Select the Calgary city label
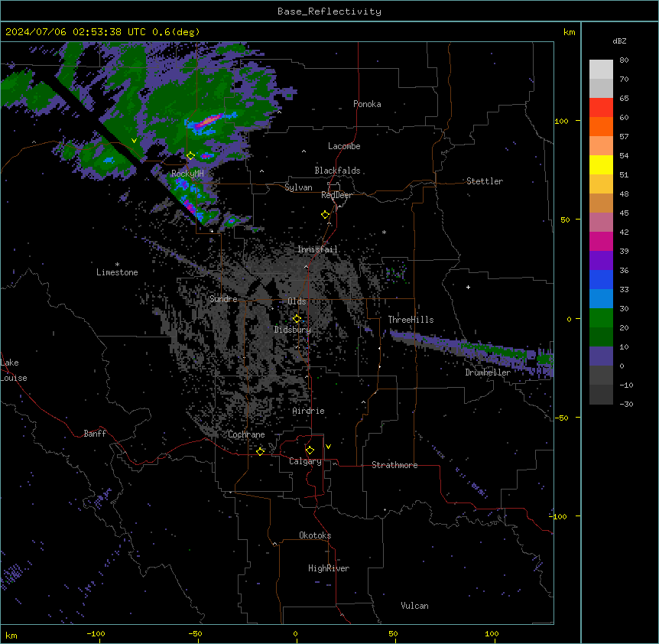This screenshot has width=659, height=644. click(x=305, y=461)
